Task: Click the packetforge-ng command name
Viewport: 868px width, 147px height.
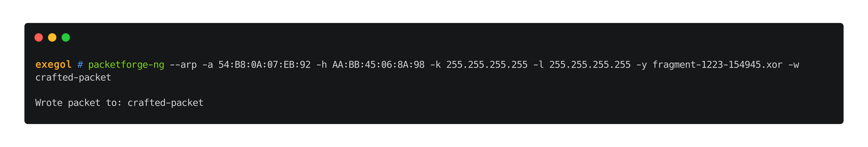Action: 126,64
